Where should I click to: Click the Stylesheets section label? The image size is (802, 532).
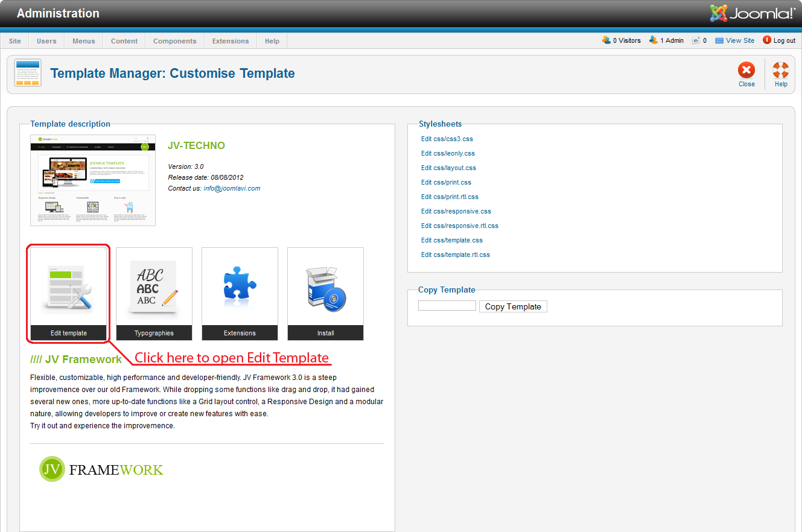point(441,124)
